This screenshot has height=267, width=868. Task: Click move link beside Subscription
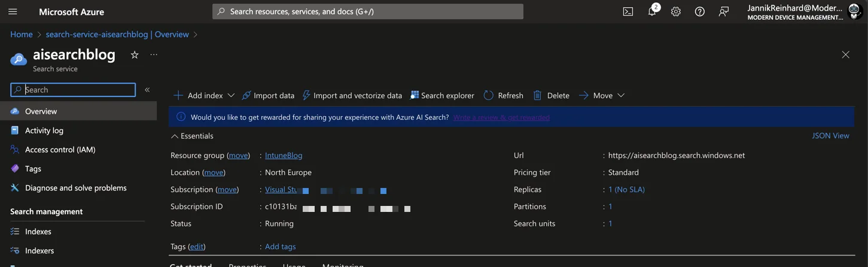227,189
